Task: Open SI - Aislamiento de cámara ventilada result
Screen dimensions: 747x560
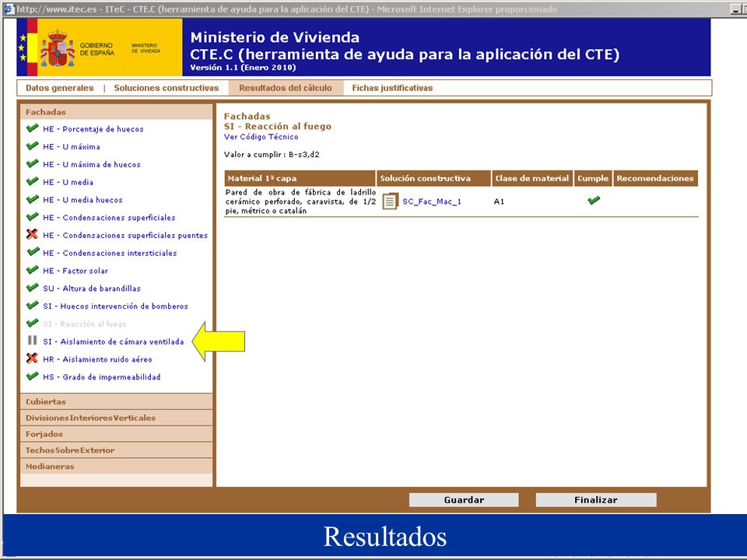Action: click(x=113, y=341)
